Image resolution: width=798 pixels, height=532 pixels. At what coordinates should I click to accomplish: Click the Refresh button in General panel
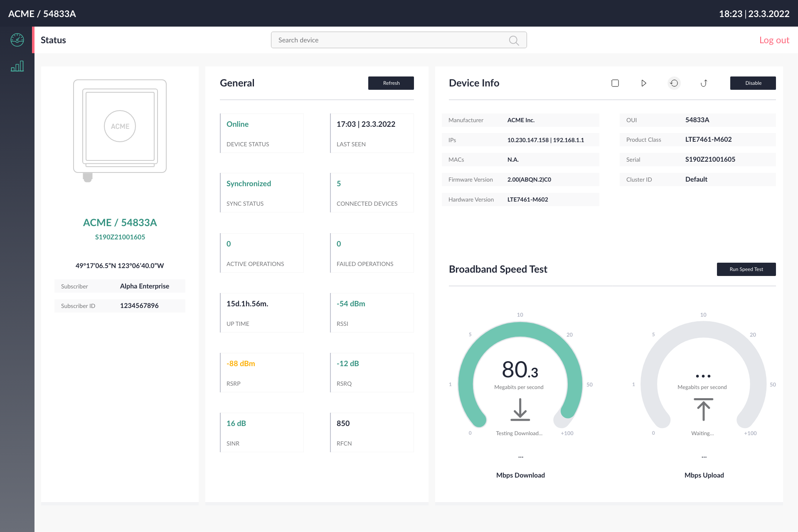click(391, 83)
